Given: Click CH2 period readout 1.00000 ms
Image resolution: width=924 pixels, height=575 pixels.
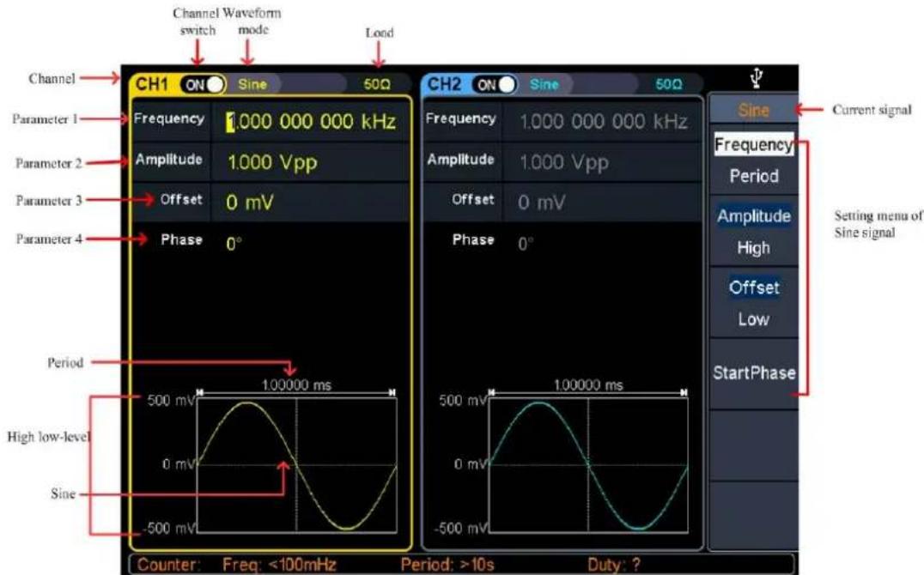Looking at the screenshot, I should [x=588, y=385].
